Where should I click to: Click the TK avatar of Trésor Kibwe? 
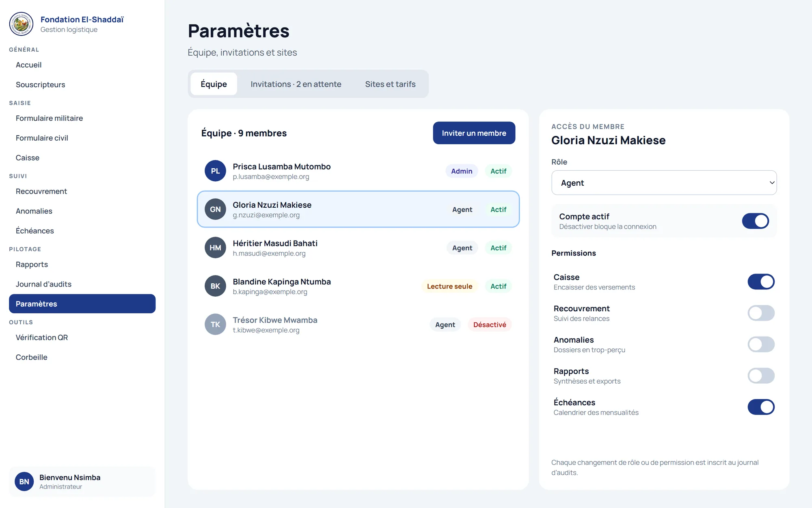click(215, 325)
